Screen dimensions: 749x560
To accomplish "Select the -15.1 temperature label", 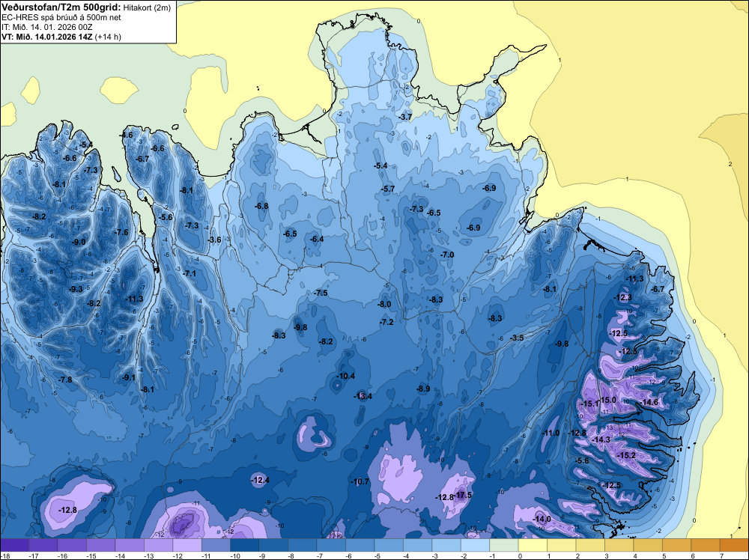I will point(589,404).
